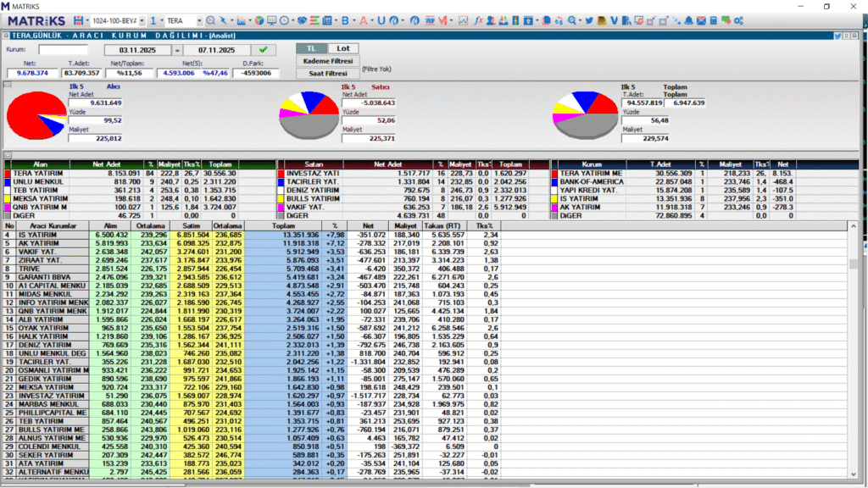Screen dimensions: 868x488
Task: Open the green chat bubbles icon
Action: click(x=726, y=20)
